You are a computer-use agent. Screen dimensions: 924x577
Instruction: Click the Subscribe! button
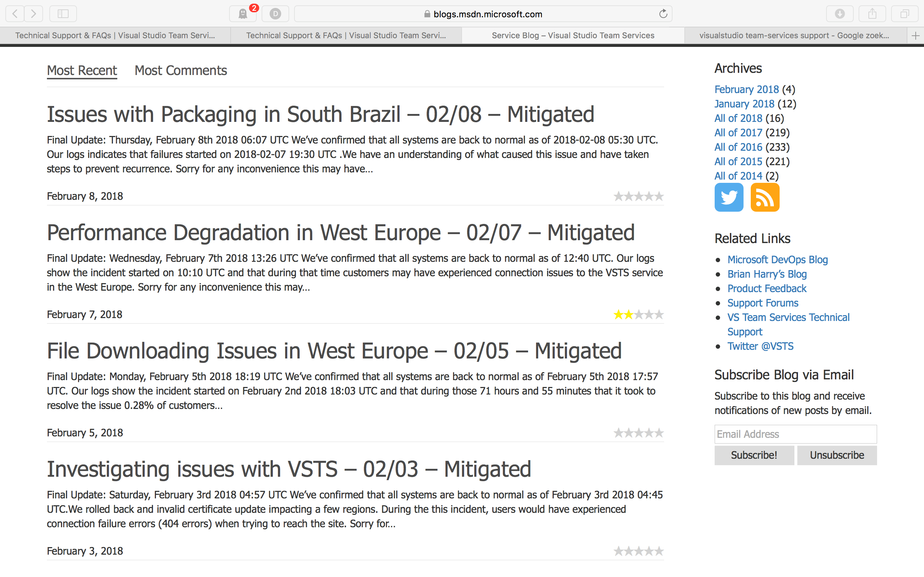coord(754,455)
